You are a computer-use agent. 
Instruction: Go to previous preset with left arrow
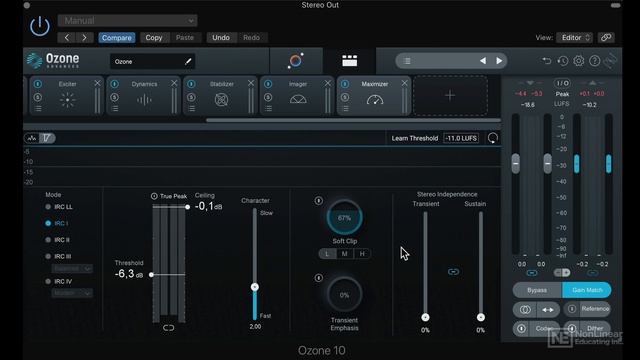point(67,38)
